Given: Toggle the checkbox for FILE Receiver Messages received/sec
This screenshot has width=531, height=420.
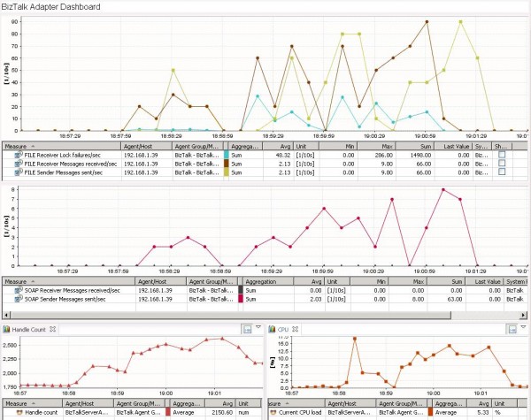Looking at the screenshot, I should [x=502, y=163].
